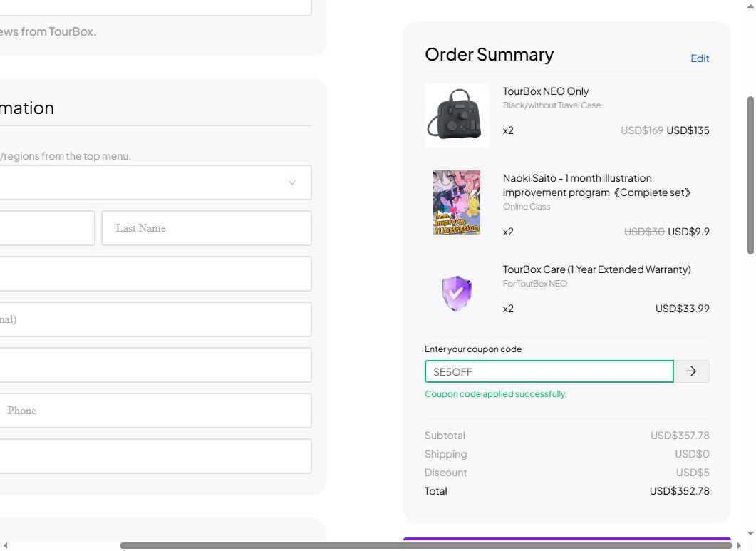This screenshot has width=756, height=551.
Task: Click the vertical scrollbar thumb
Action: point(751,175)
